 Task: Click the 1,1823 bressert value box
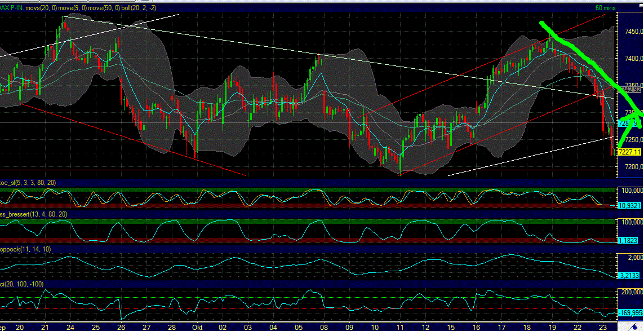click(627, 241)
